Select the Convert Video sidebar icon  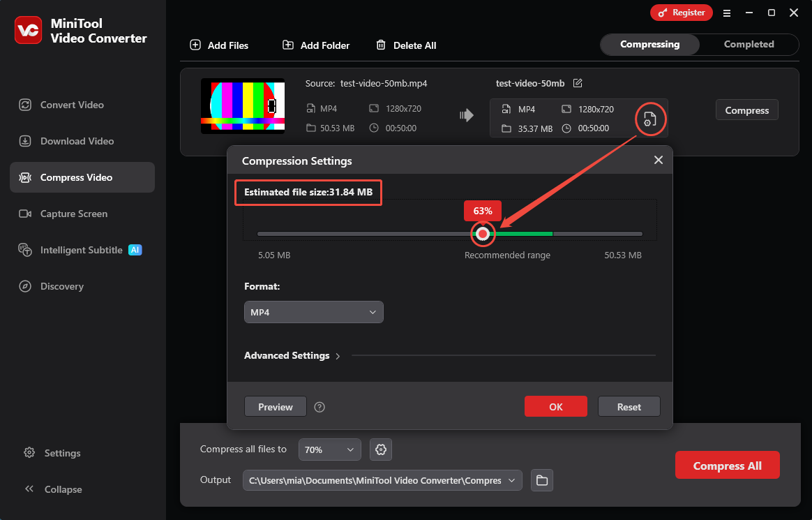(x=27, y=104)
